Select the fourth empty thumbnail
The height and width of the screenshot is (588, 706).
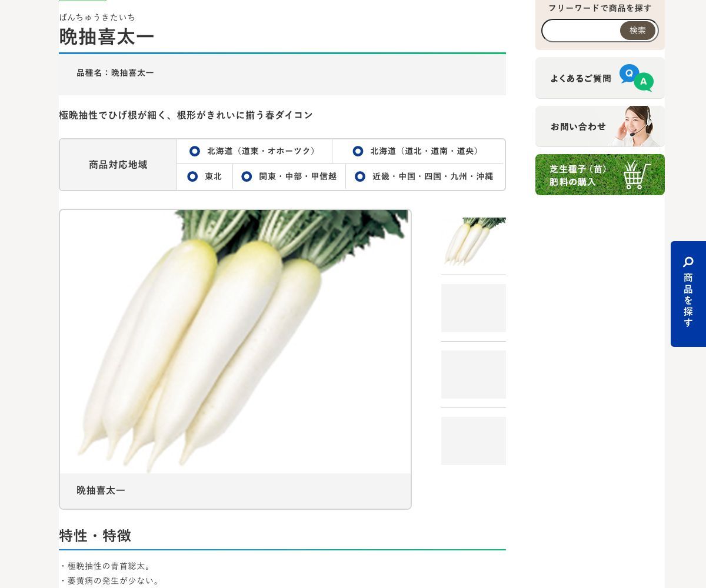[473, 441]
